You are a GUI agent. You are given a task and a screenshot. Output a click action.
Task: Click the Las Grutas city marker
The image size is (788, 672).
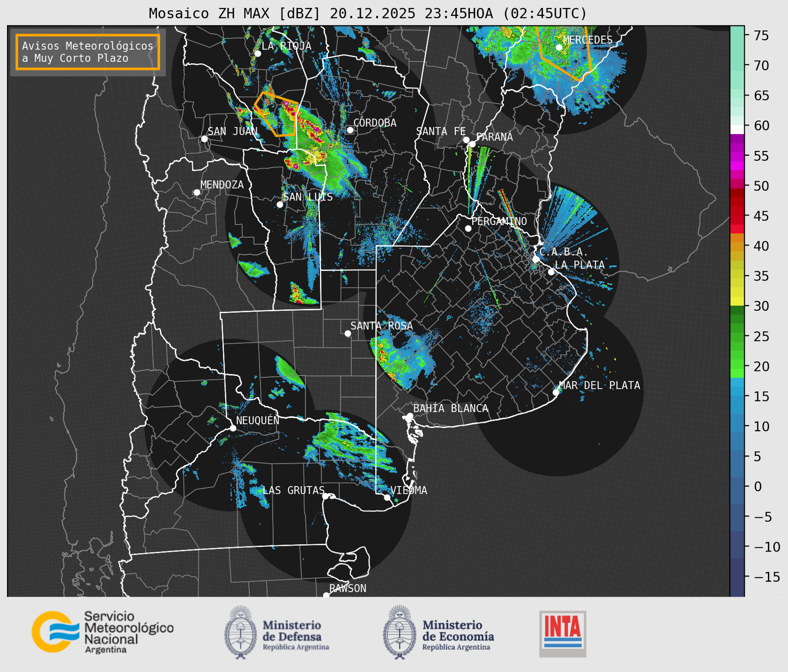tap(325, 496)
